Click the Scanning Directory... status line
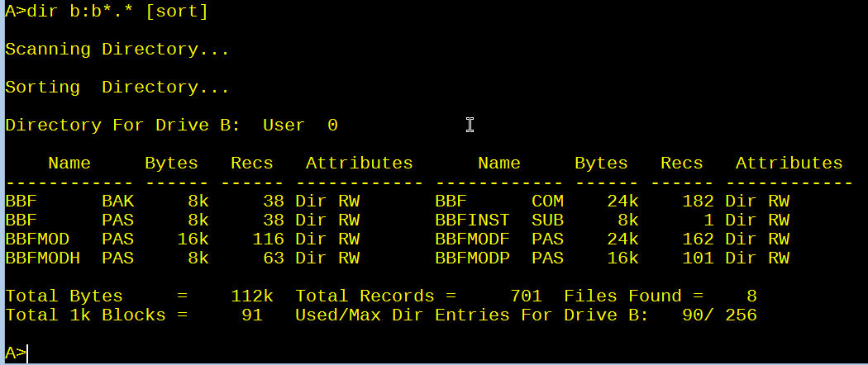The width and height of the screenshot is (868, 365). click(117, 50)
